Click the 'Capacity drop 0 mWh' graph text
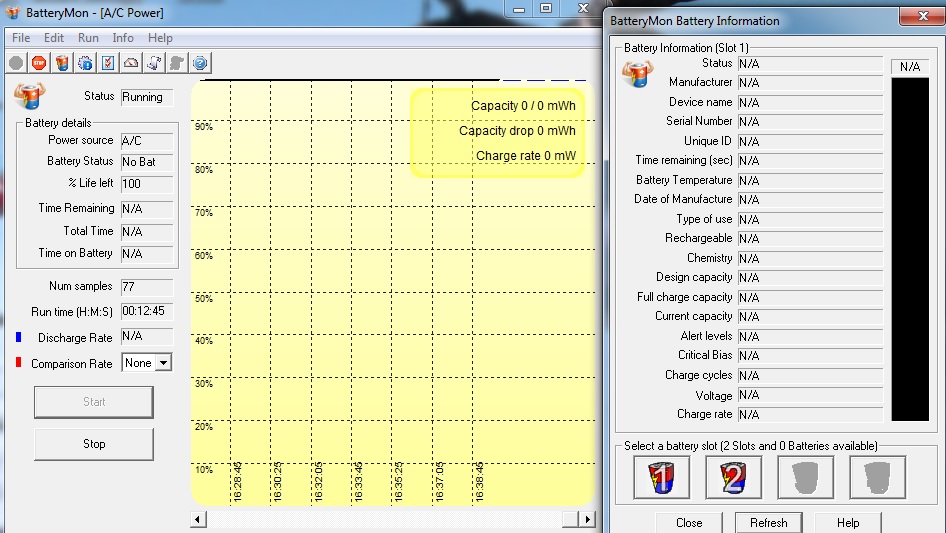The width and height of the screenshot is (946, 533). 517,130
